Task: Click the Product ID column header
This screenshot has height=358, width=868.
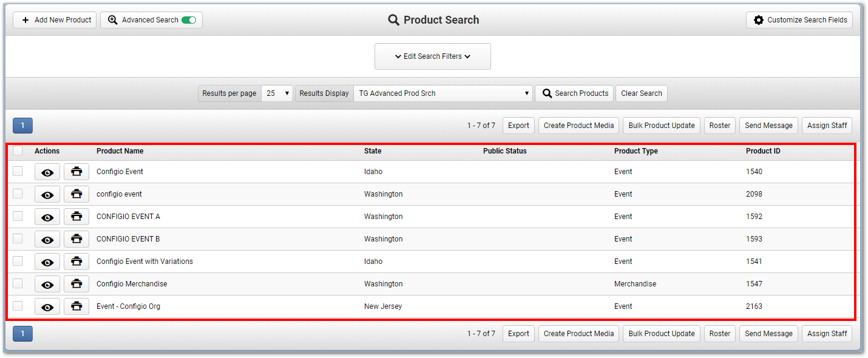Action: [x=763, y=151]
